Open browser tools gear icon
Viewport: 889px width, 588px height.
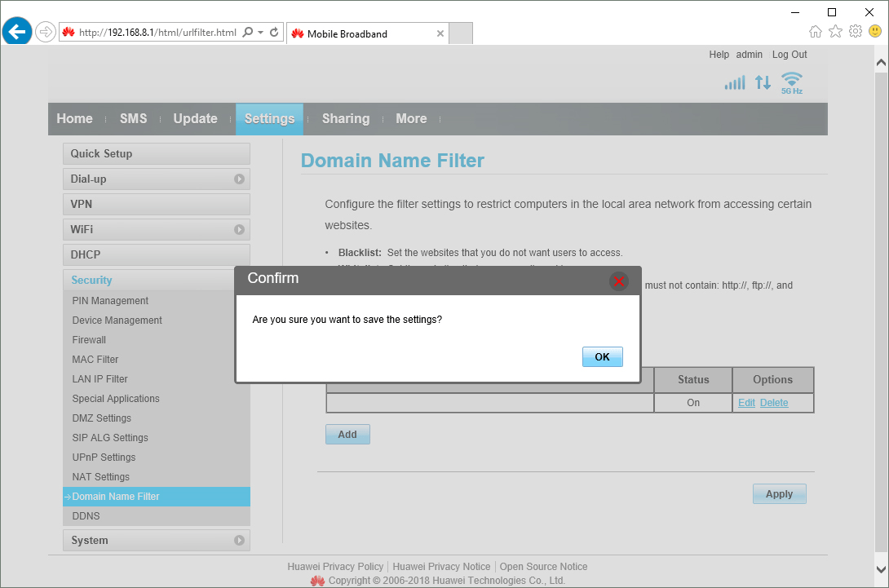pos(855,32)
